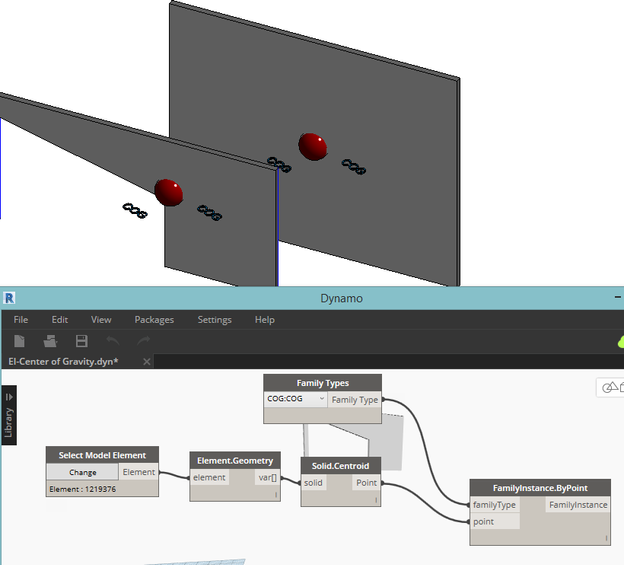Image resolution: width=624 pixels, height=565 pixels.
Task: Click the Undo arrow icon
Action: [x=113, y=341]
